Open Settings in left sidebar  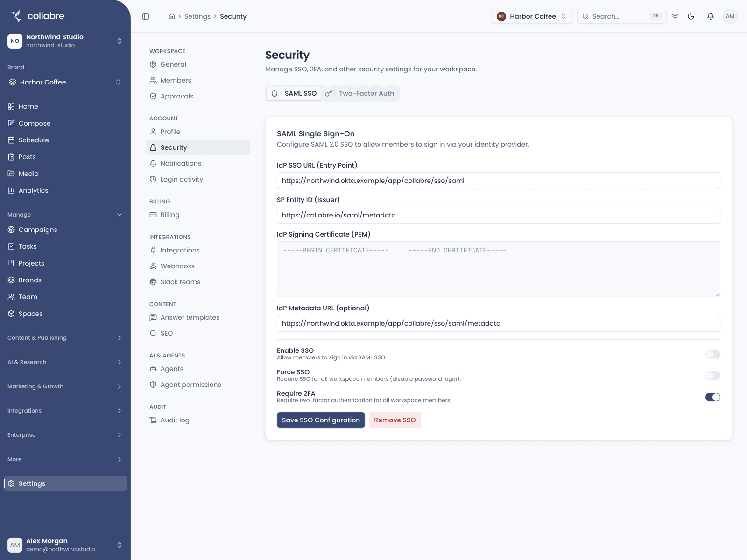pos(65,483)
